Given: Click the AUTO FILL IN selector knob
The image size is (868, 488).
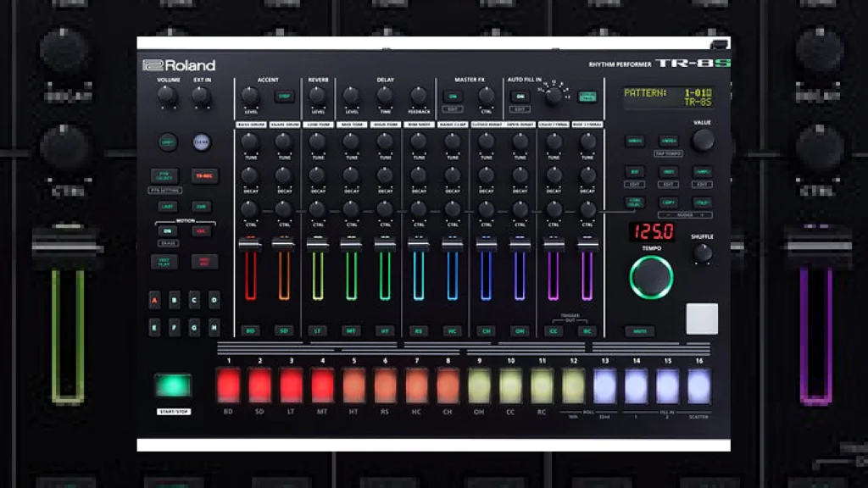Looking at the screenshot, I should 553,97.
